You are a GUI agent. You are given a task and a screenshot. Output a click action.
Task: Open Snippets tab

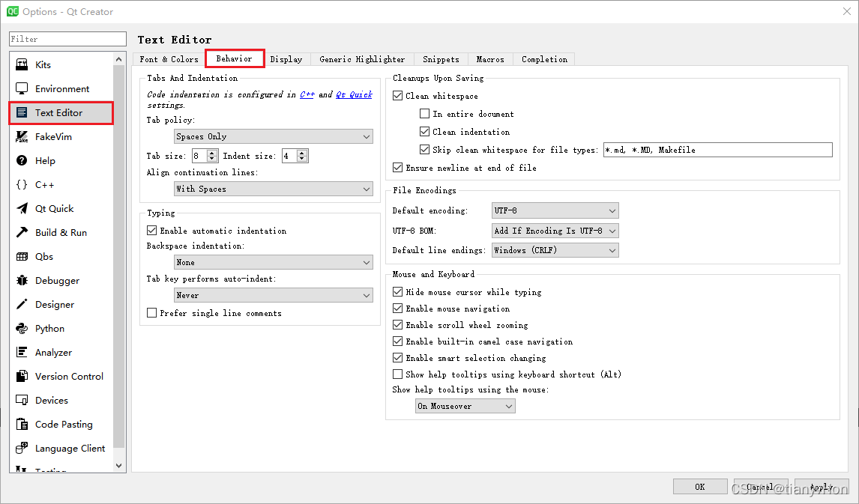coord(441,59)
